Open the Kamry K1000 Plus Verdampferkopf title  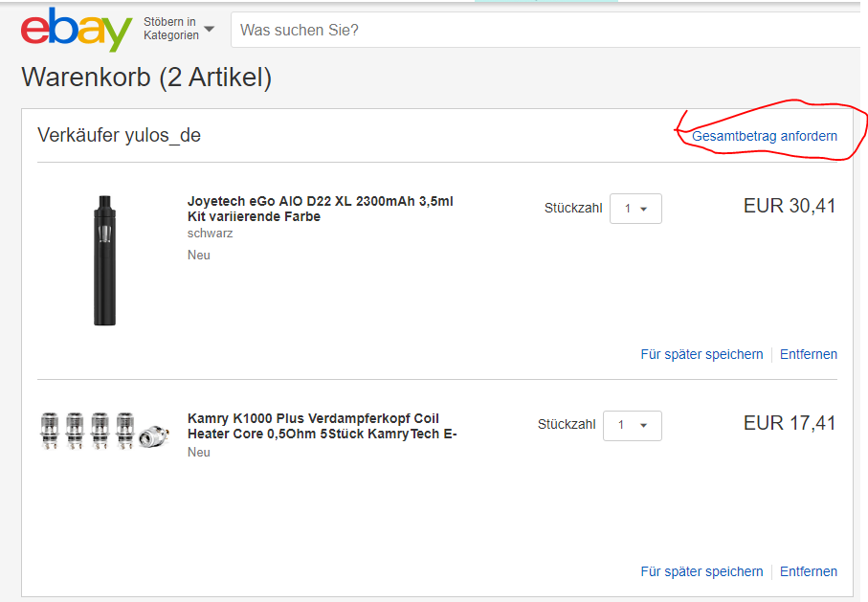[x=322, y=426]
